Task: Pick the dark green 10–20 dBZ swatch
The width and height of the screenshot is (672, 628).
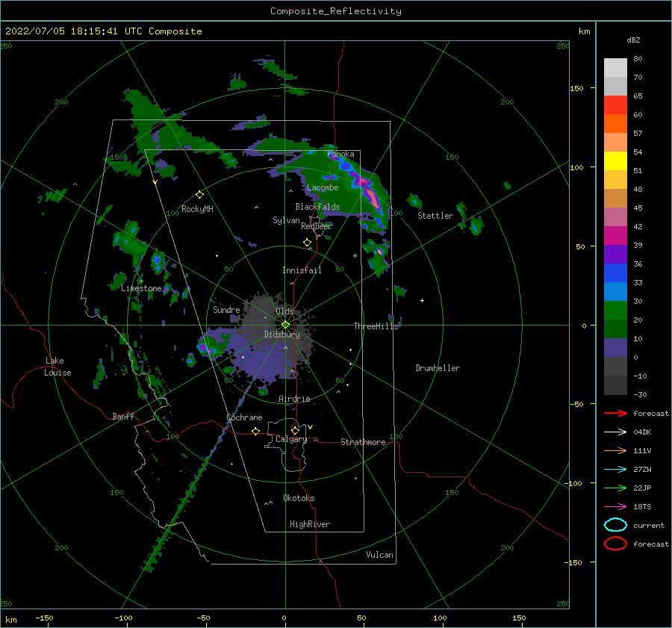Action: point(615,329)
